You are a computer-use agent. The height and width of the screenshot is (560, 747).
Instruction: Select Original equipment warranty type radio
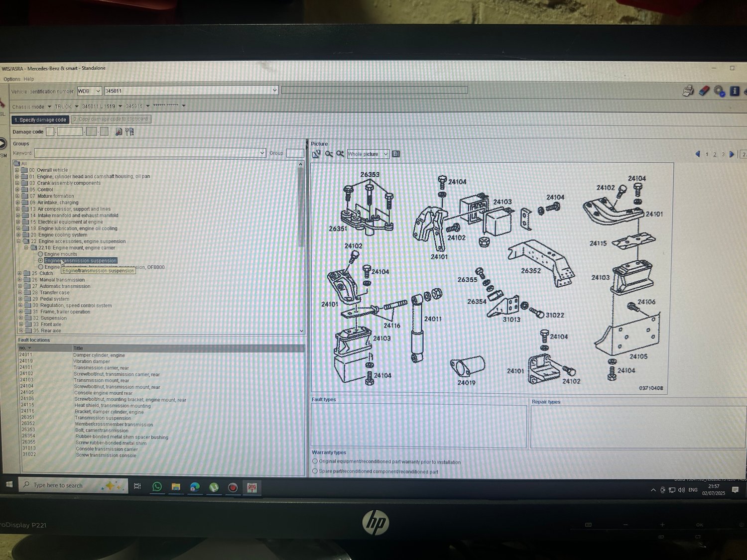point(315,461)
